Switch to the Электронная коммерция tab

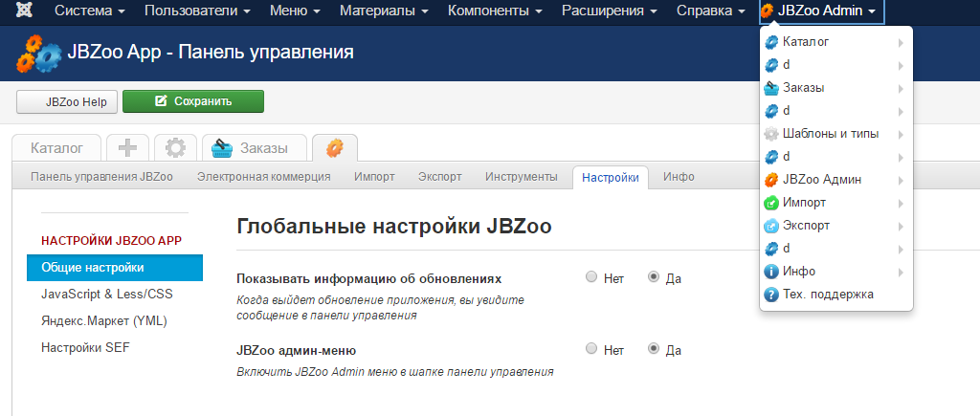click(263, 177)
